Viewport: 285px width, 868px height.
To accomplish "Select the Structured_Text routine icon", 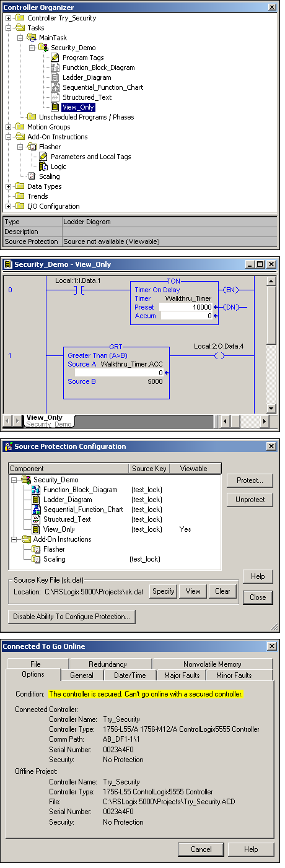I will click(x=55, y=97).
